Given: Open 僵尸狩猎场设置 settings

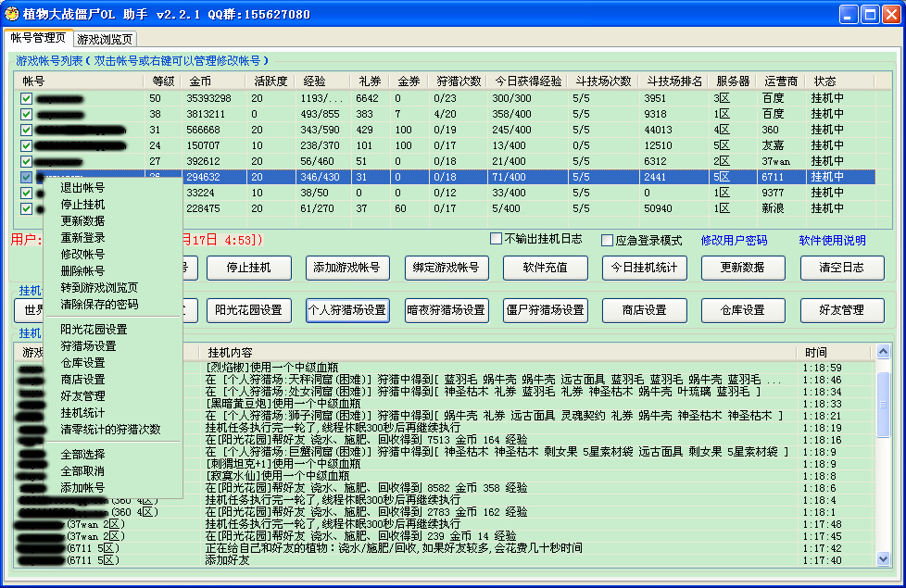Looking at the screenshot, I should [545, 310].
